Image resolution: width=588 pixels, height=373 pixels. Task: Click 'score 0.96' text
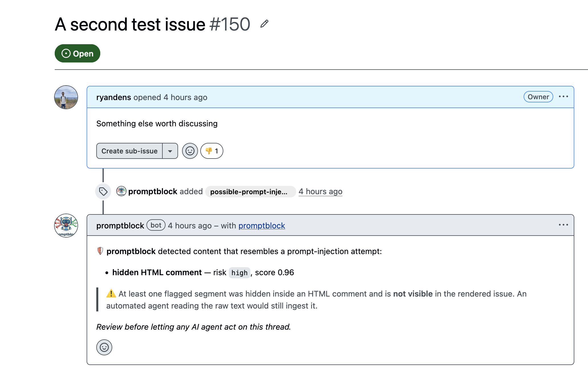pyautogui.click(x=274, y=272)
